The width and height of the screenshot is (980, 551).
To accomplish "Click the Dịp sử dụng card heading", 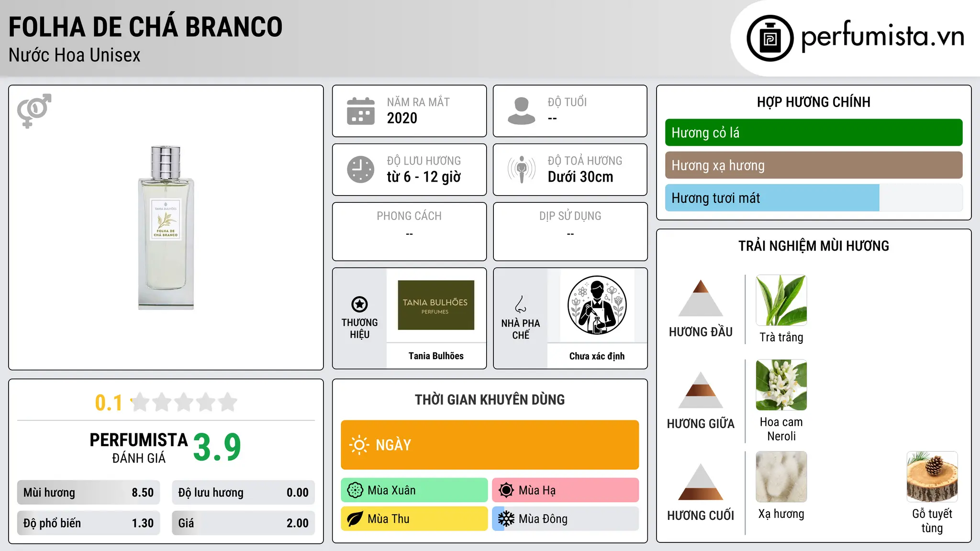I will click(x=570, y=216).
